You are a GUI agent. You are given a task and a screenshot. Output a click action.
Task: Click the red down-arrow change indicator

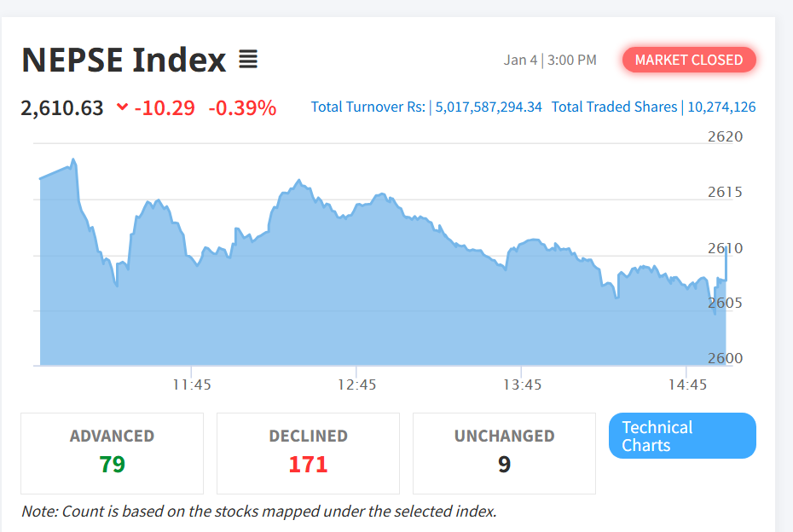122,107
